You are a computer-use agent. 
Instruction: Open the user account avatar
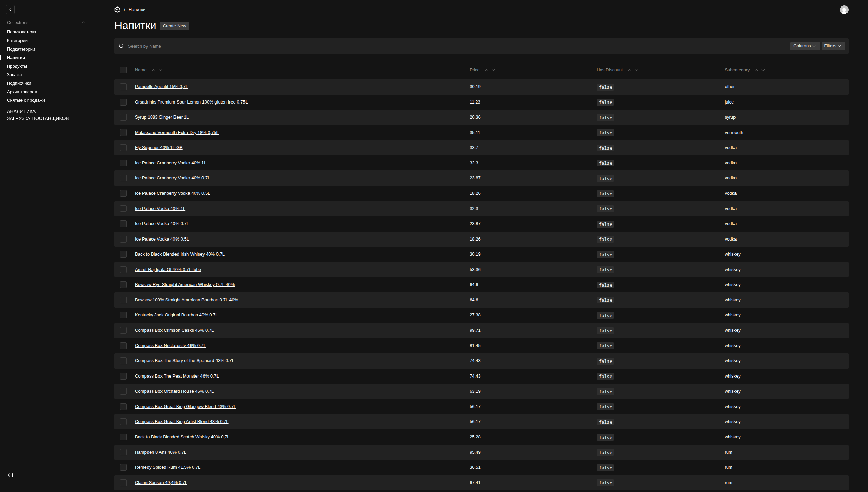[x=844, y=10]
